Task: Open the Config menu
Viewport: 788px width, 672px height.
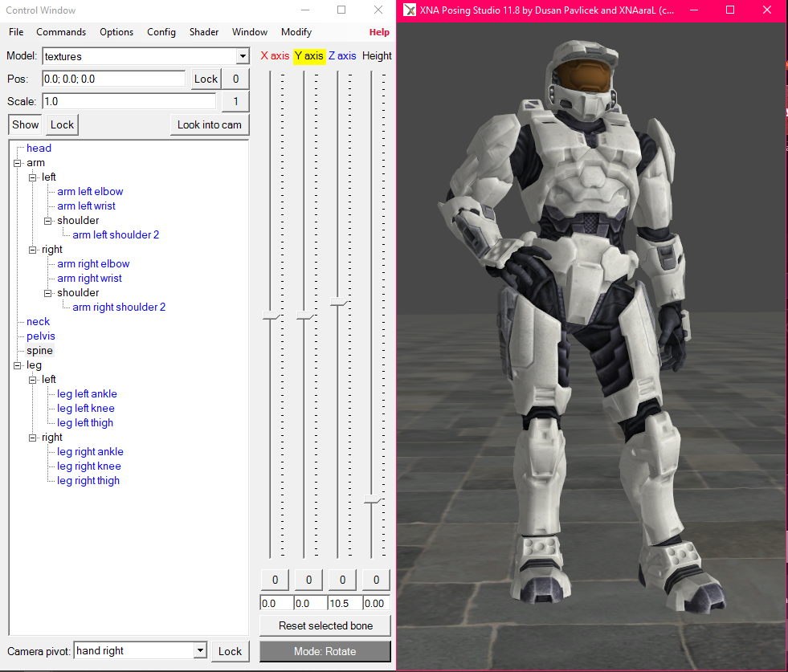Action: point(161,32)
